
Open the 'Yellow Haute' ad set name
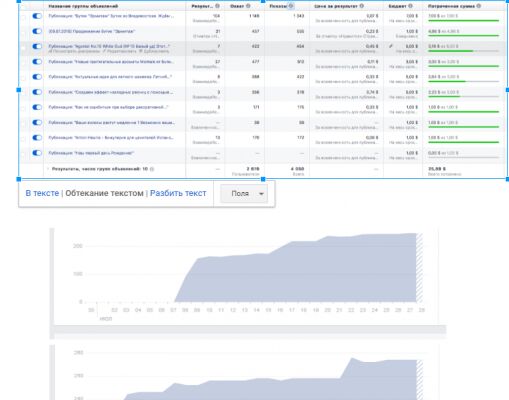point(111,138)
